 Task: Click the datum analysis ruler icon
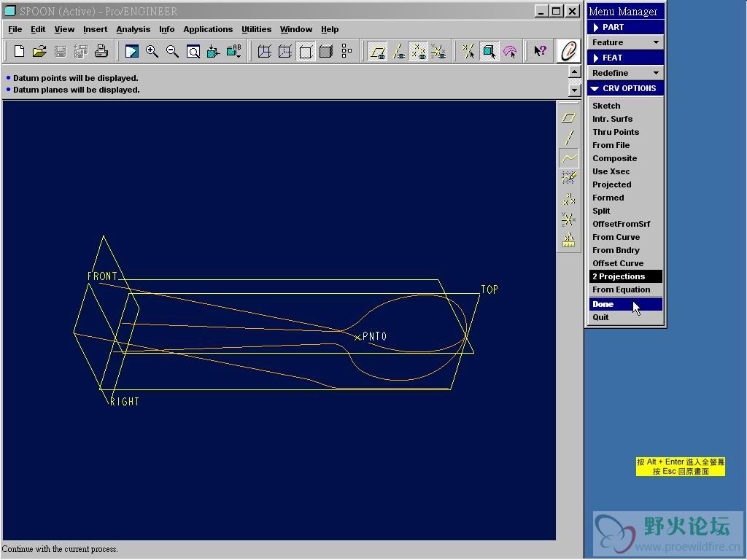[569, 240]
